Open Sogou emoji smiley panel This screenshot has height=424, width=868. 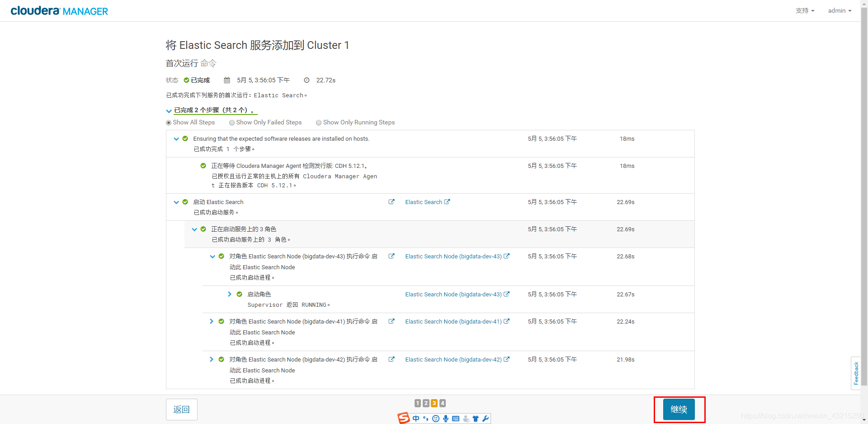tap(436, 419)
